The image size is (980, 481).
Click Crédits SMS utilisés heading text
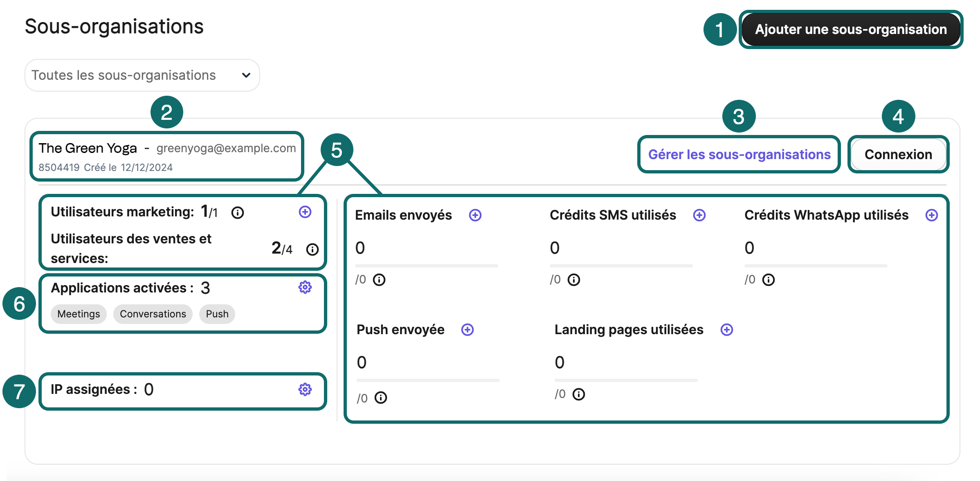point(613,215)
